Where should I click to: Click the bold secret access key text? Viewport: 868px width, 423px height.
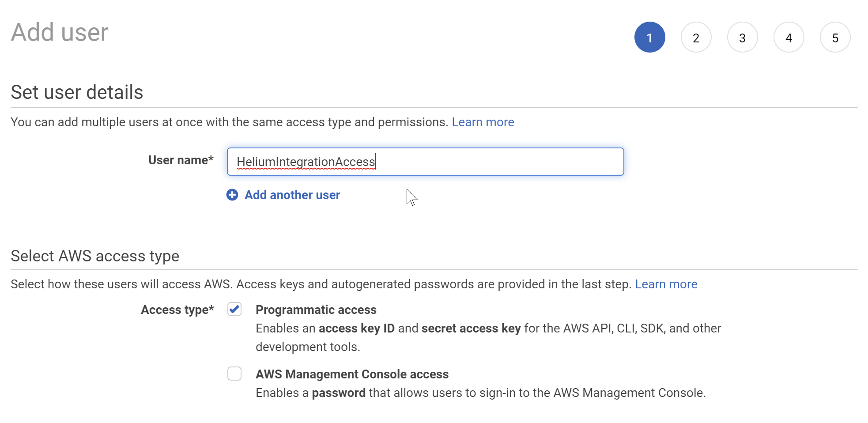471,329
